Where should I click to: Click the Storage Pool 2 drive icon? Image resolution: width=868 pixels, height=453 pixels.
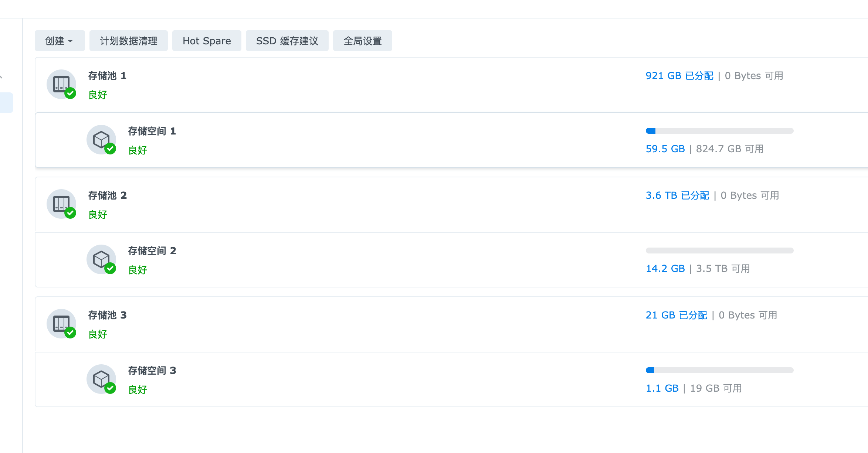tap(61, 204)
